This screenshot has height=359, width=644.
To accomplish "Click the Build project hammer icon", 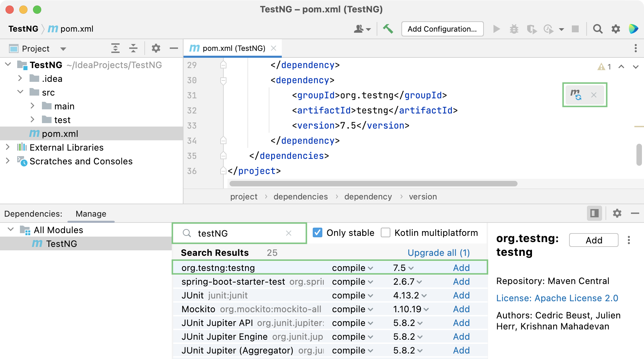I will (x=388, y=29).
